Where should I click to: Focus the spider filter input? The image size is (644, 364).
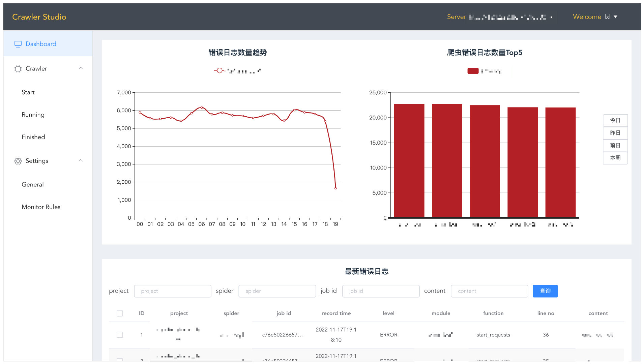277,291
